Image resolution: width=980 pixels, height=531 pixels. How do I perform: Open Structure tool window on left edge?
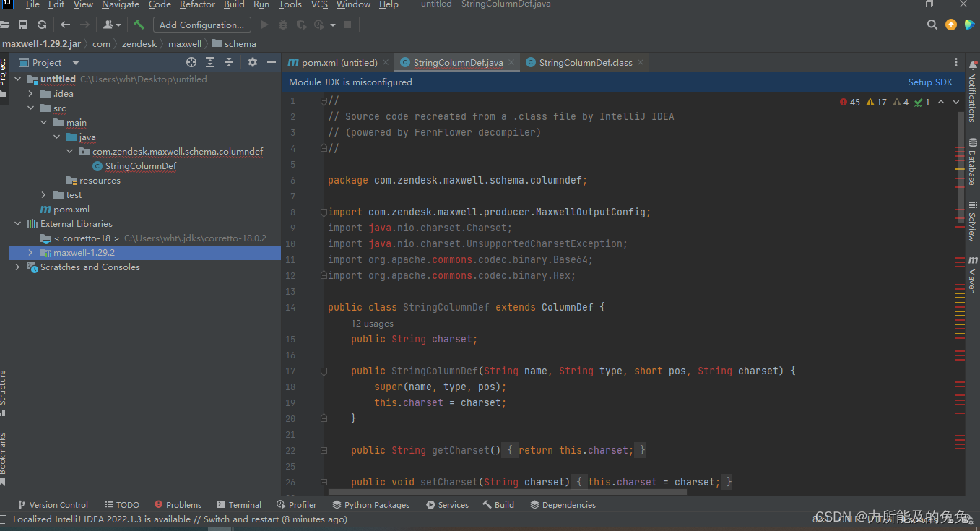click(4, 392)
